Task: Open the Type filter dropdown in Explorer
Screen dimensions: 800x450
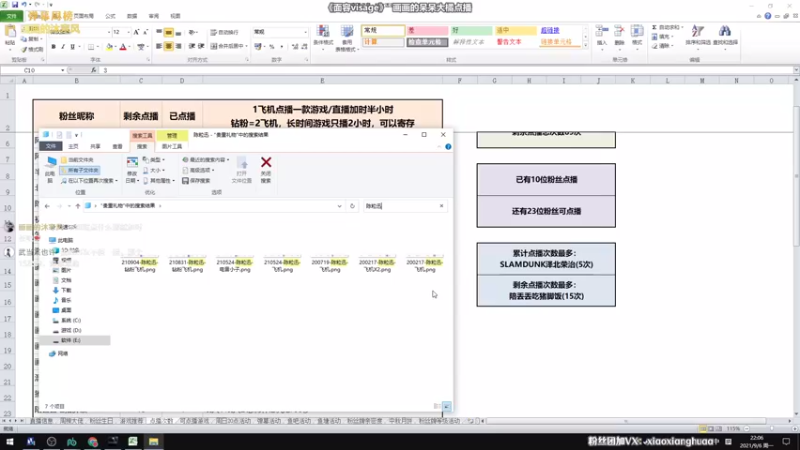Action: click(x=154, y=160)
